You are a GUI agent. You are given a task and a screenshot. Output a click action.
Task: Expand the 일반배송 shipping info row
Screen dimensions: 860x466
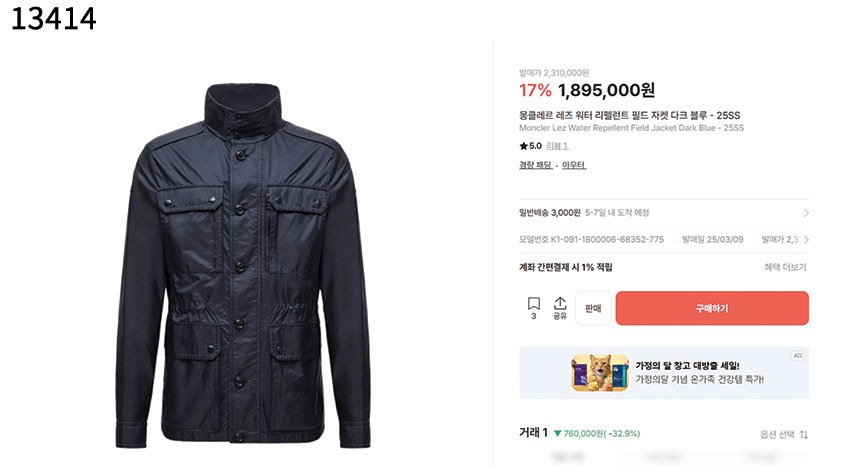tap(805, 213)
